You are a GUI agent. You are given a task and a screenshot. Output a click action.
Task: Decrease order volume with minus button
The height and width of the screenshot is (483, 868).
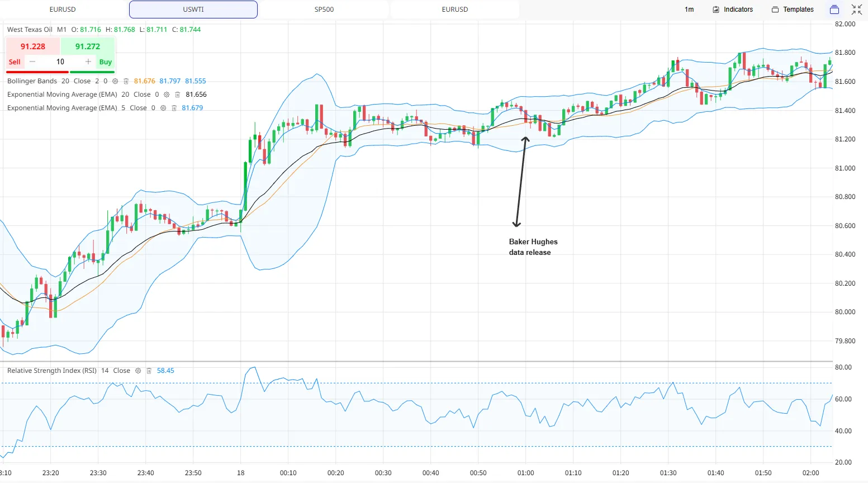point(32,61)
